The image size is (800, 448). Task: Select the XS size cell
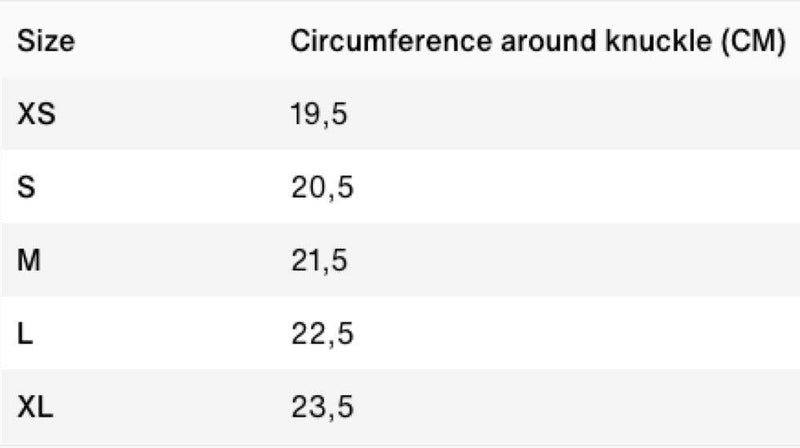(37, 115)
